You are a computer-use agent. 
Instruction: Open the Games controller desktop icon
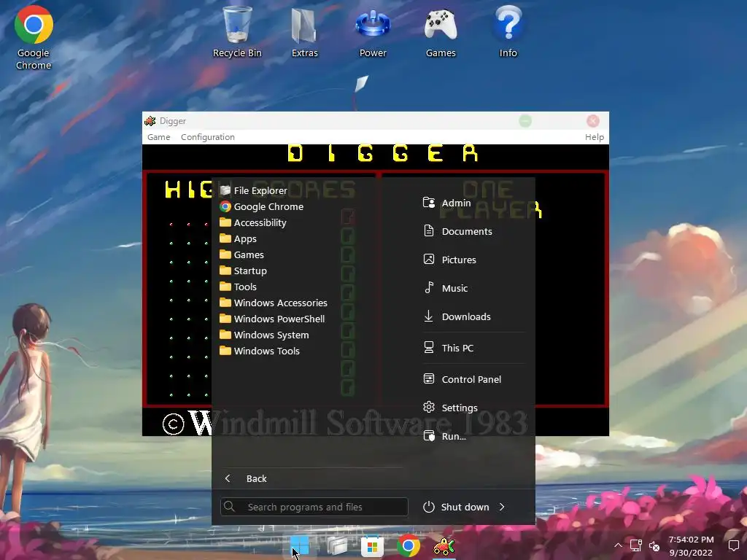tap(441, 32)
